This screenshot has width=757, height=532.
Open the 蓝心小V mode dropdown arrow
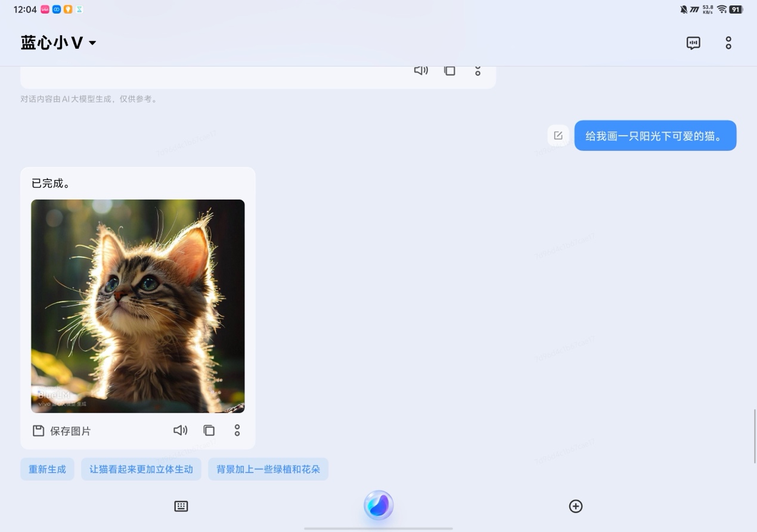coord(92,43)
